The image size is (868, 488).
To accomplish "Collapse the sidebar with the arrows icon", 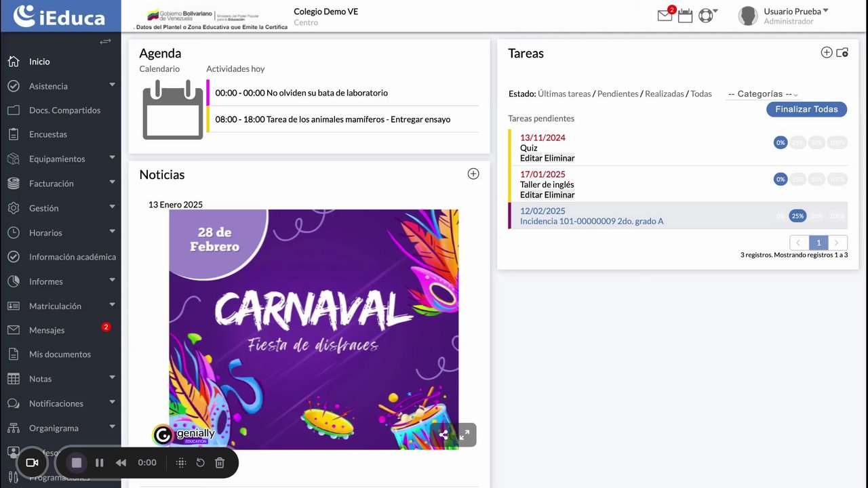I will [x=105, y=41].
